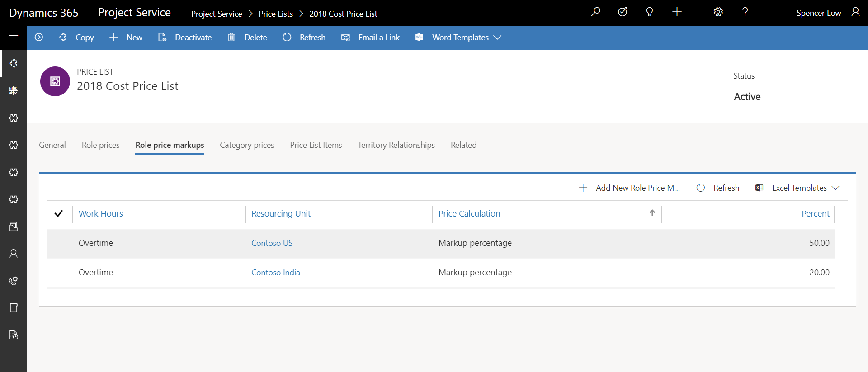This screenshot has width=868, height=372.
Task: Click the Dynamics 365 home label
Action: (x=44, y=13)
